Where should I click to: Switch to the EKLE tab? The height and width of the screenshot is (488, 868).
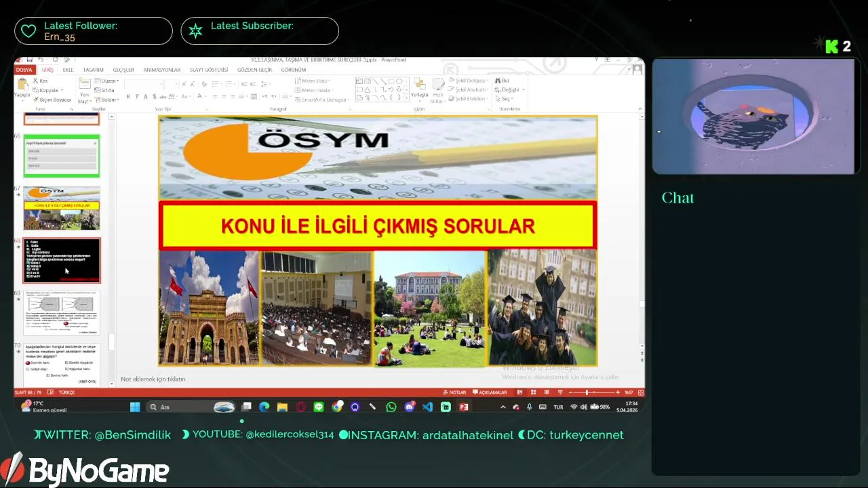(x=68, y=70)
